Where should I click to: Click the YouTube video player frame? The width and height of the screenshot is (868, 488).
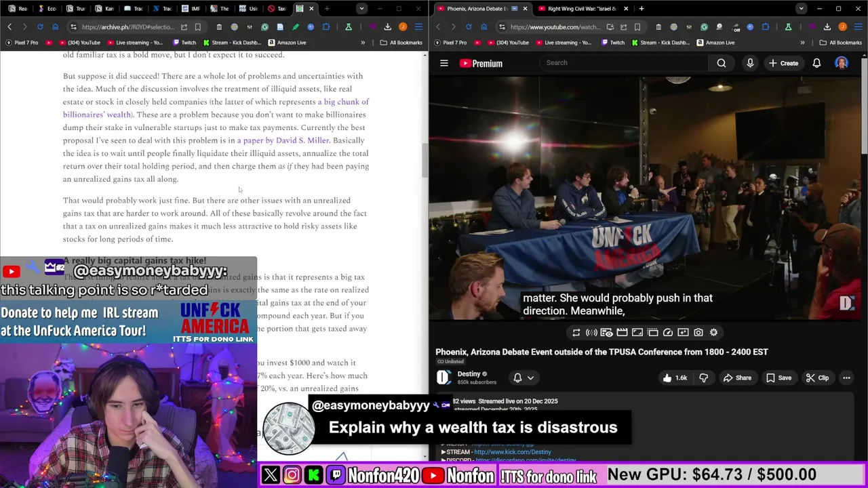coord(646,198)
